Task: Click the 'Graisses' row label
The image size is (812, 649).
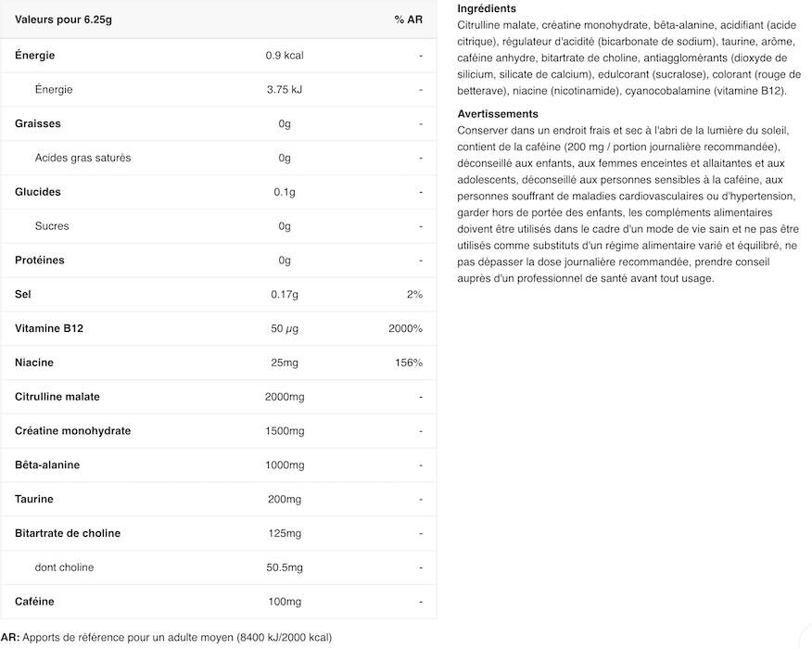Action: 38,124
